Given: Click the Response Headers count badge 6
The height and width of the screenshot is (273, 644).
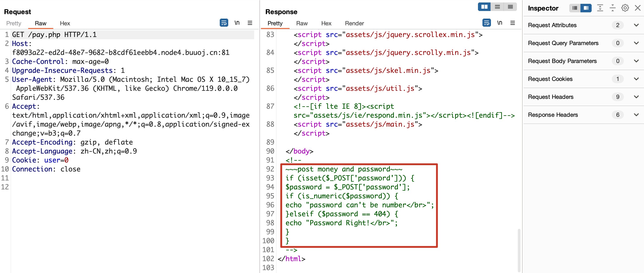Looking at the screenshot, I should point(618,115).
